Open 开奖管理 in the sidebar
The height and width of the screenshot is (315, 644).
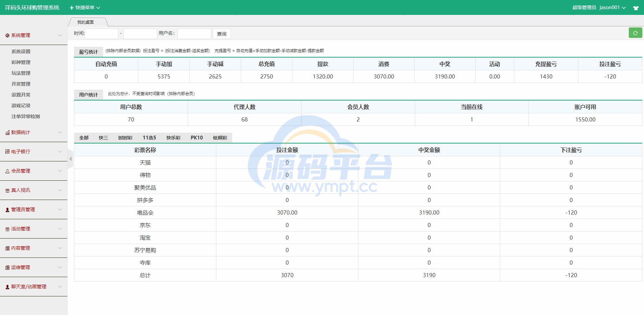point(21,84)
